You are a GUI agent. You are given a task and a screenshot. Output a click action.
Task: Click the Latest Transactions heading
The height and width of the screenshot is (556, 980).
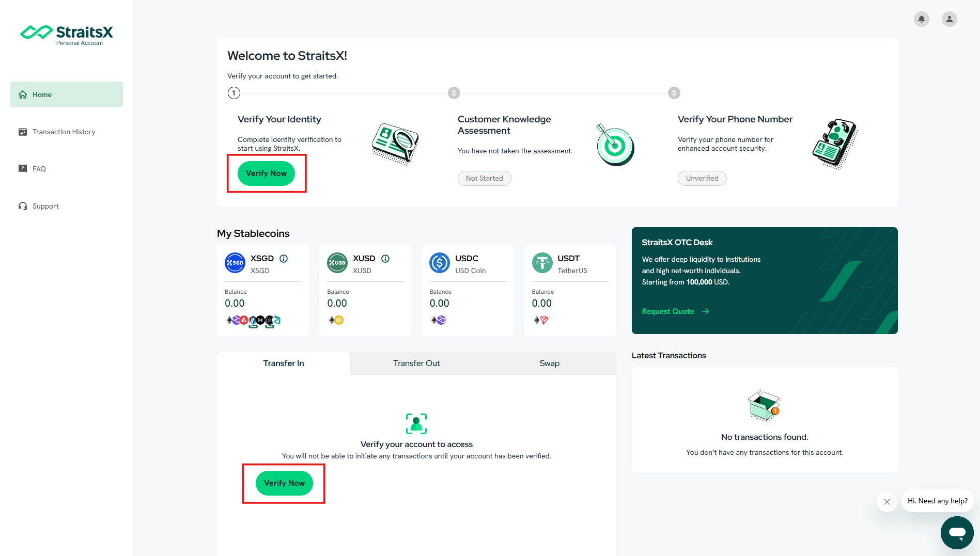coord(668,355)
